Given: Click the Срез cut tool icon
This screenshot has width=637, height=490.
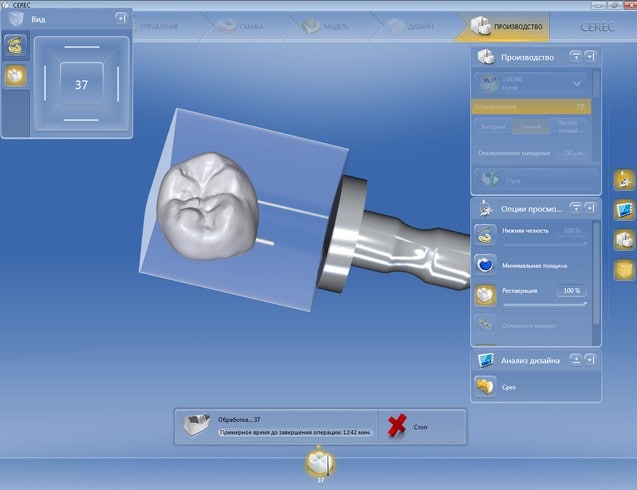Looking at the screenshot, I should point(484,387).
